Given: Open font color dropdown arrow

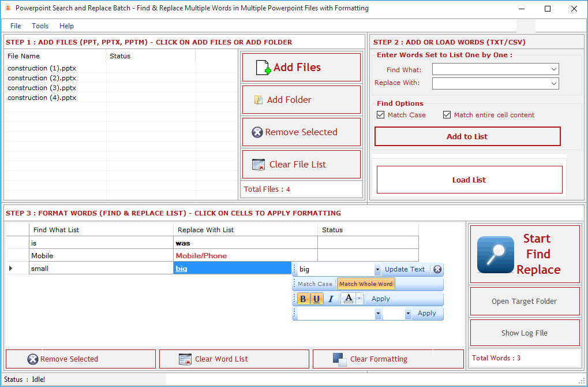Looking at the screenshot, I should coord(359,299).
